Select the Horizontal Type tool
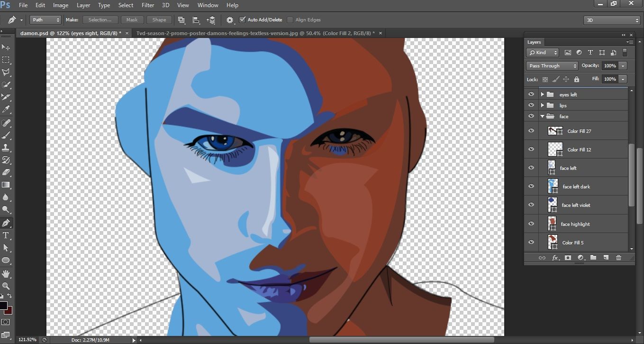 6,235
